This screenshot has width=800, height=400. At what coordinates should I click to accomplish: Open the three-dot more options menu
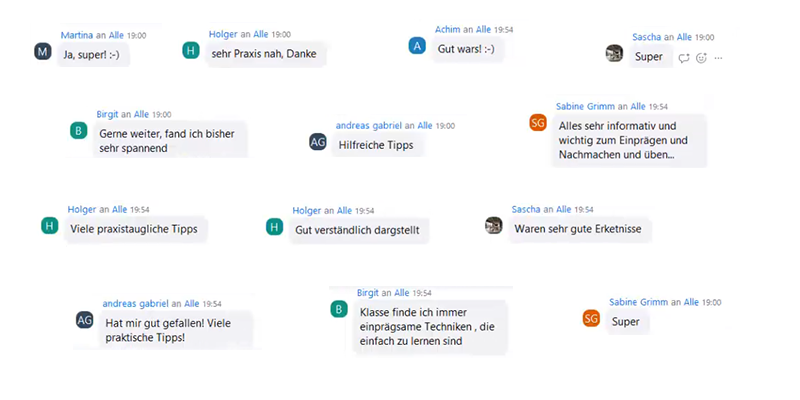(x=718, y=58)
